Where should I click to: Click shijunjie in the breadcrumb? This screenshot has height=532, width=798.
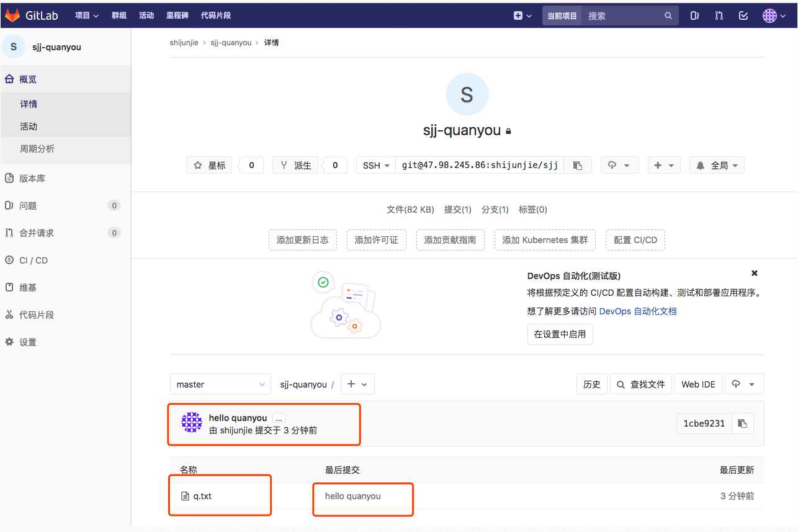pyautogui.click(x=184, y=43)
